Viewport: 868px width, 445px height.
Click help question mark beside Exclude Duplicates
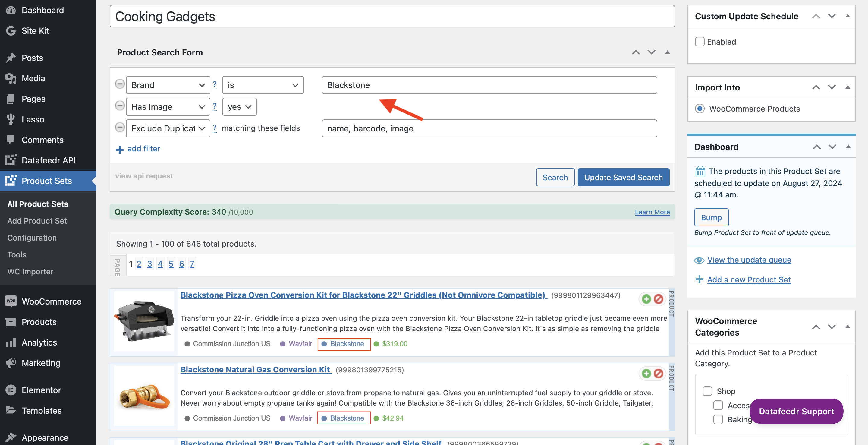tap(215, 128)
